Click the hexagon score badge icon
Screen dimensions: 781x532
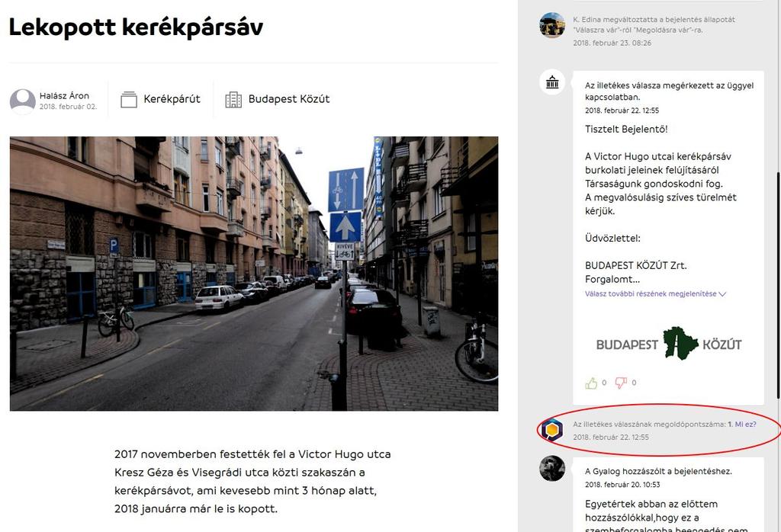point(552,429)
